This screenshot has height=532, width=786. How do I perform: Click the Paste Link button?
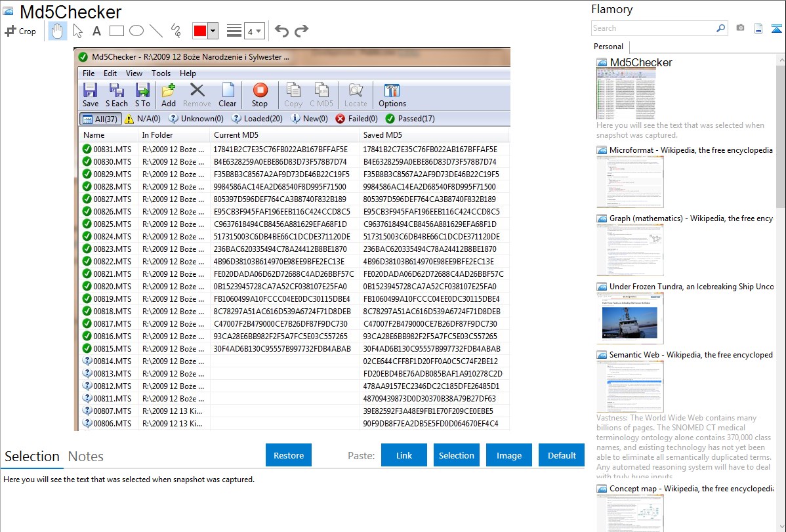pyautogui.click(x=404, y=455)
